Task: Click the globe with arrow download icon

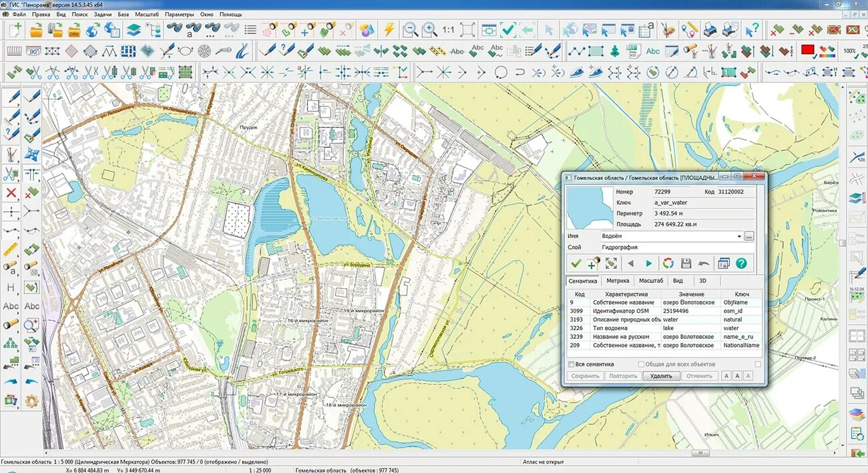Action: (x=92, y=29)
